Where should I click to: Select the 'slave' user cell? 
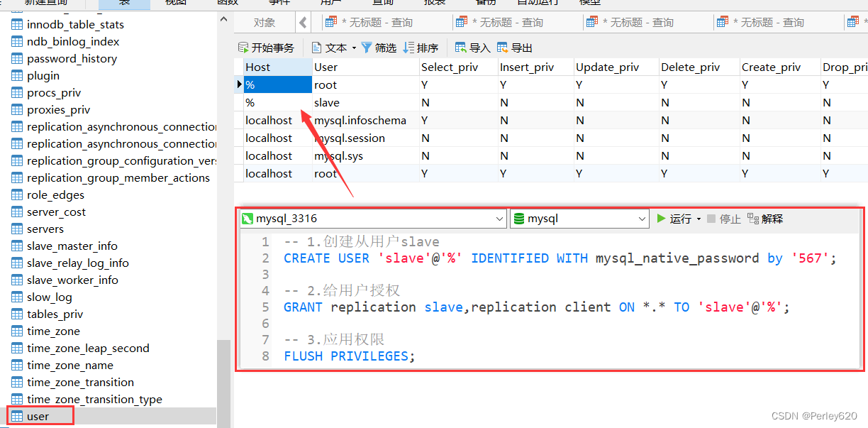pos(366,102)
